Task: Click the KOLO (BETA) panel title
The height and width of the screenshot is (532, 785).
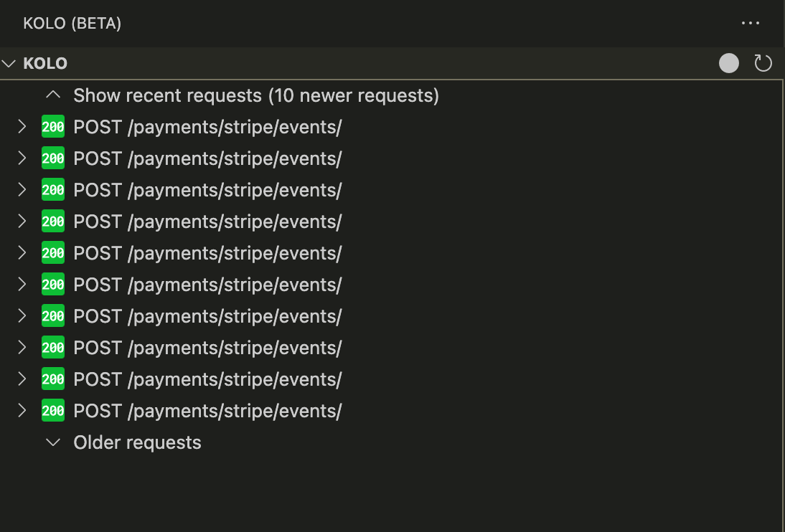Action: coord(72,23)
